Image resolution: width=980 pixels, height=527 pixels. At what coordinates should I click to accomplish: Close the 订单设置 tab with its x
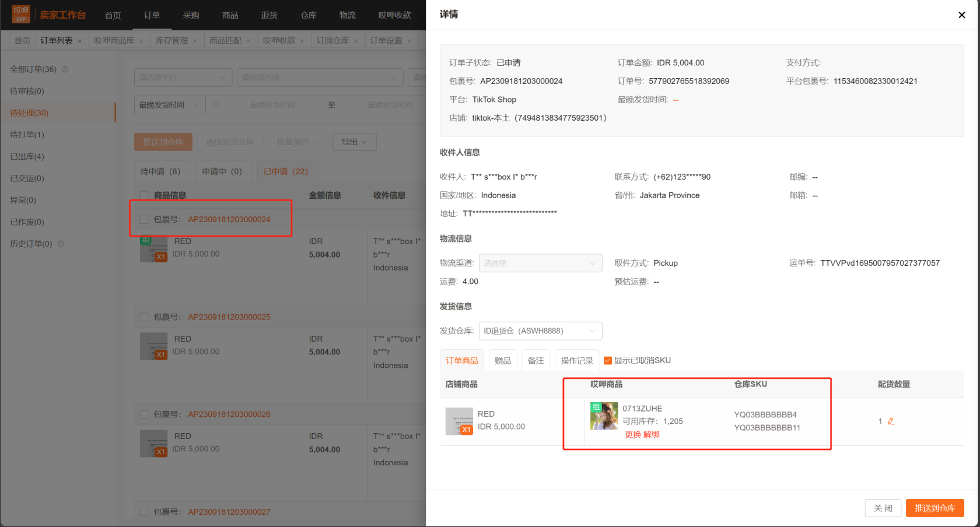point(409,41)
